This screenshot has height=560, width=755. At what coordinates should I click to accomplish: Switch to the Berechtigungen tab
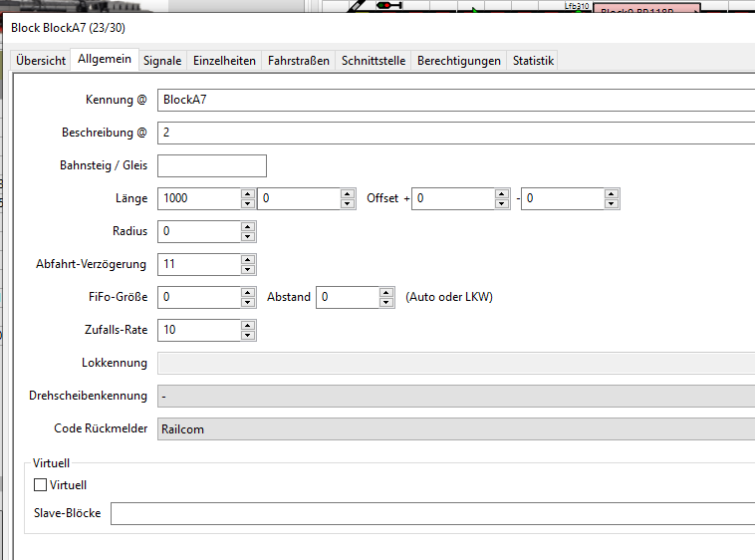click(x=458, y=61)
